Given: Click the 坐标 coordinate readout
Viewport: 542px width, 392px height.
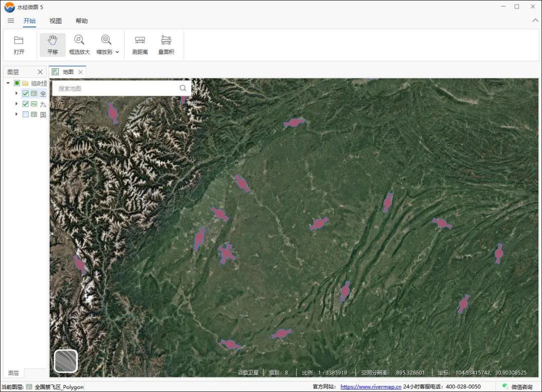Looking at the screenshot, I should pyautogui.click(x=482, y=372).
